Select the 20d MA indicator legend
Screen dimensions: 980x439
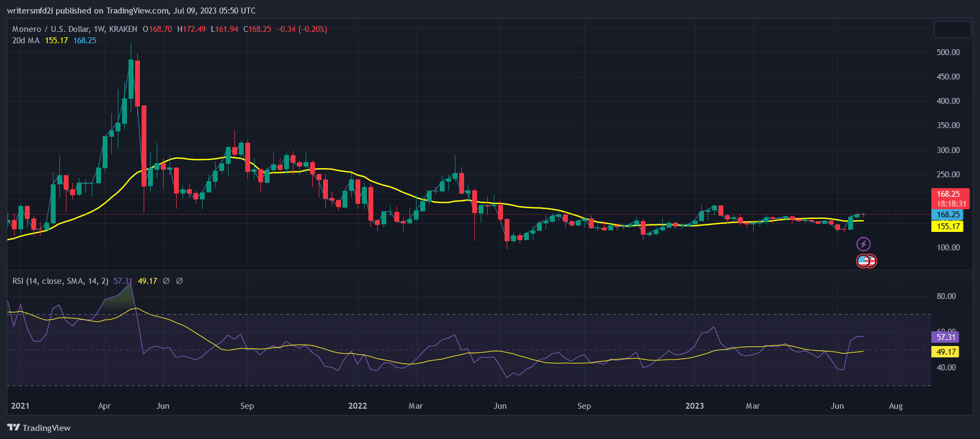26,41
